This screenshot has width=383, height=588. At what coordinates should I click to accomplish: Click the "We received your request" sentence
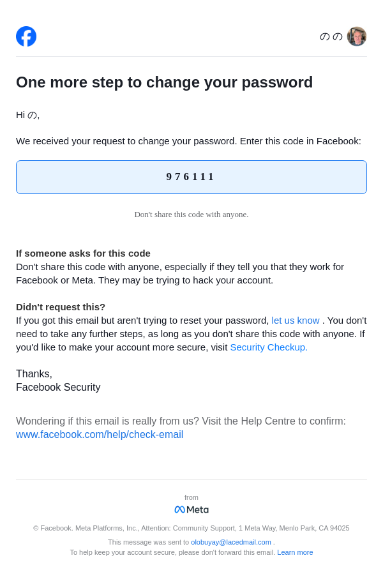[188, 141]
